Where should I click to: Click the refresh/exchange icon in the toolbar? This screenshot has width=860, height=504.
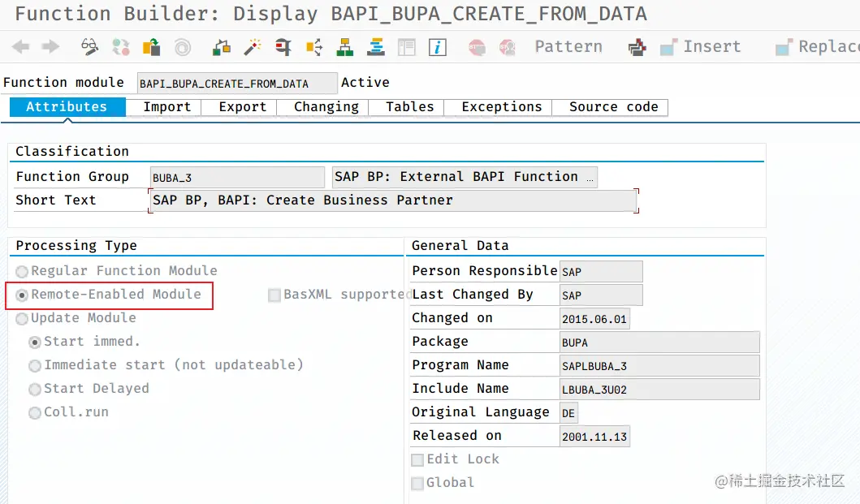121,46
